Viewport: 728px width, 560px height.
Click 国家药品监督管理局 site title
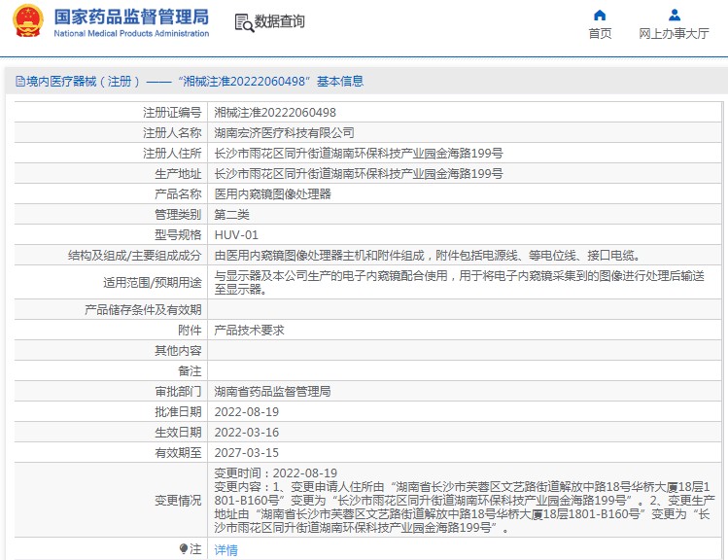click(131, 17)
